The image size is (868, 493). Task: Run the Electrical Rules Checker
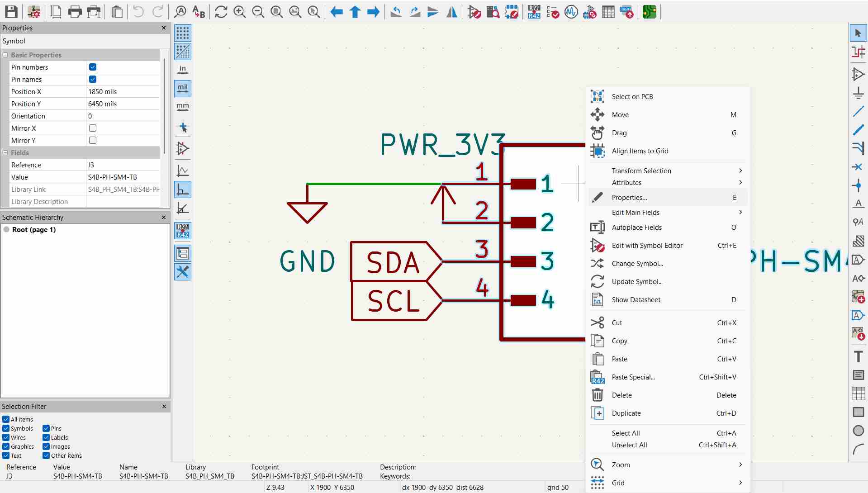click(x=553, y=12)
